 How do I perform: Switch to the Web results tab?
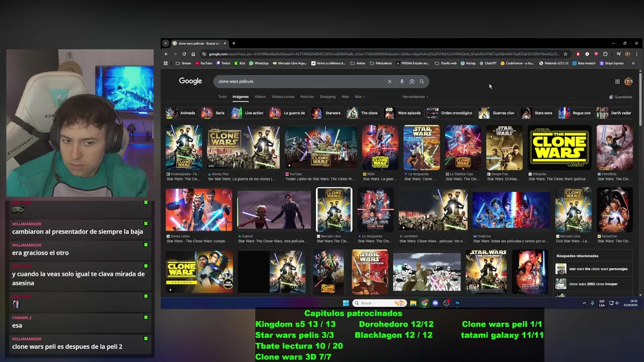[345, 97]
